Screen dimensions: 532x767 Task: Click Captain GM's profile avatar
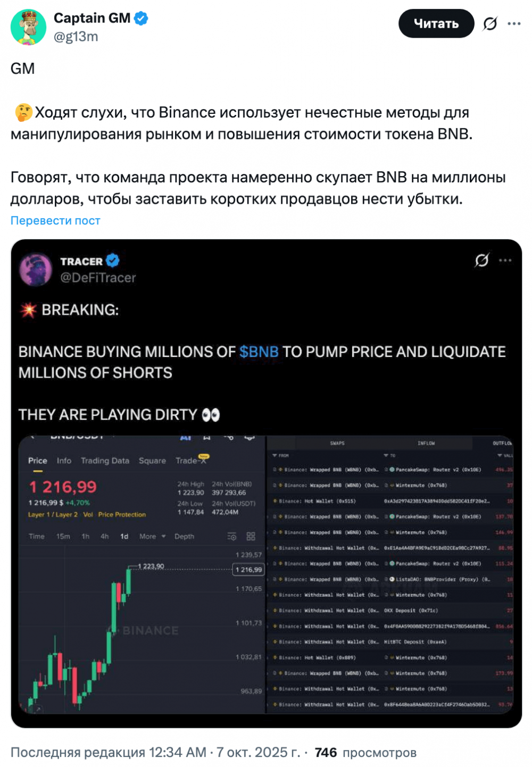point(29,27)
